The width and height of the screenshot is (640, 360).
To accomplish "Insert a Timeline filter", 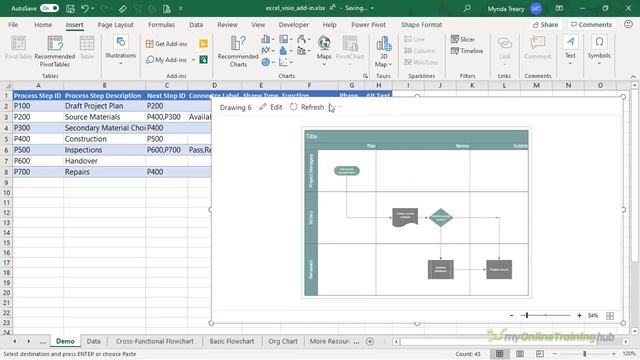I will click(x=467, y=51).
